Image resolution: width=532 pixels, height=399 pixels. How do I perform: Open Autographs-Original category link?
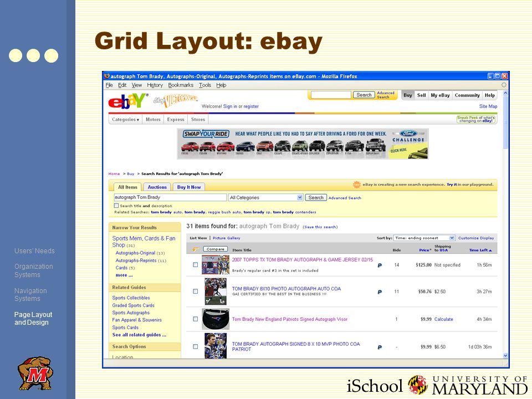[x=135, y=253]
